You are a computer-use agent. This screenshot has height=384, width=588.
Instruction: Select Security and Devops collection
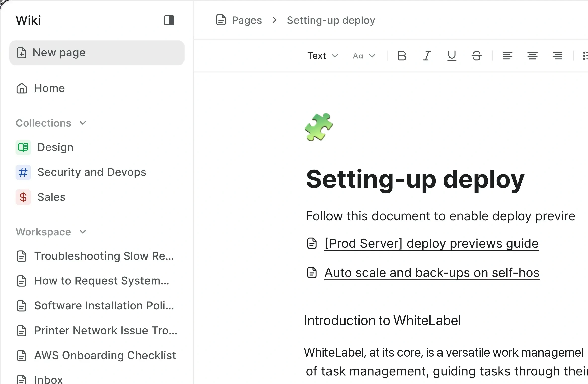pyautogui.click(x=92, y=172)
